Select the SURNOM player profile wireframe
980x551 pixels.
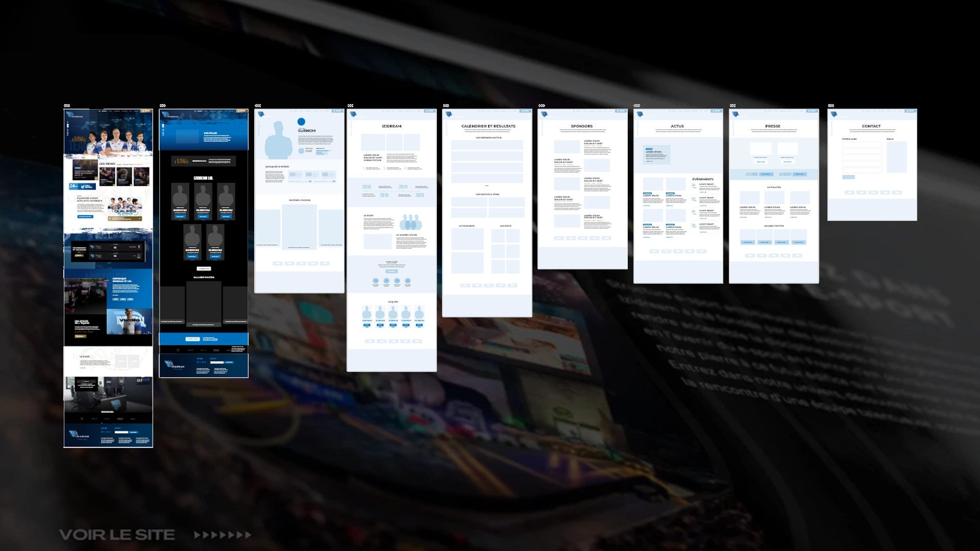[300, 201]
